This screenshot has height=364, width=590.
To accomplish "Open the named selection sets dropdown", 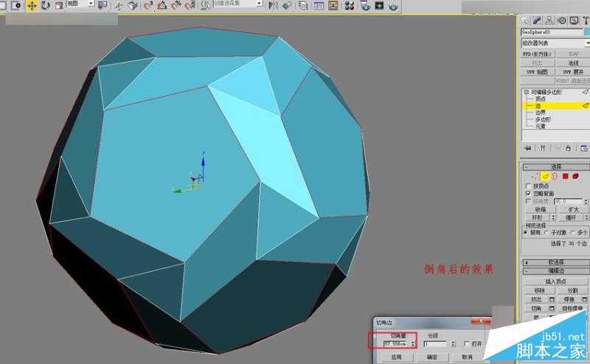I will [x=237, y=4].
